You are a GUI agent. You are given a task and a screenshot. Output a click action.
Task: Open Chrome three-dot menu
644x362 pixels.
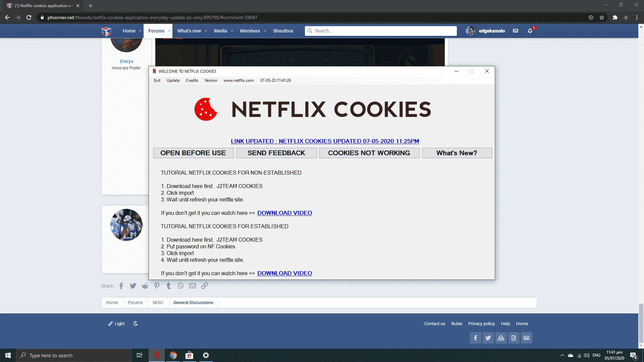(x=637, y=17)
